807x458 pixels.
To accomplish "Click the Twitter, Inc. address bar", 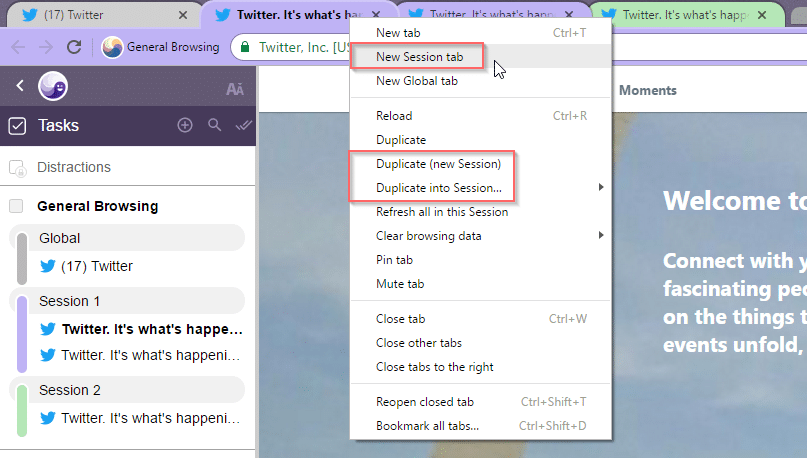I will (x=304, y=47).
